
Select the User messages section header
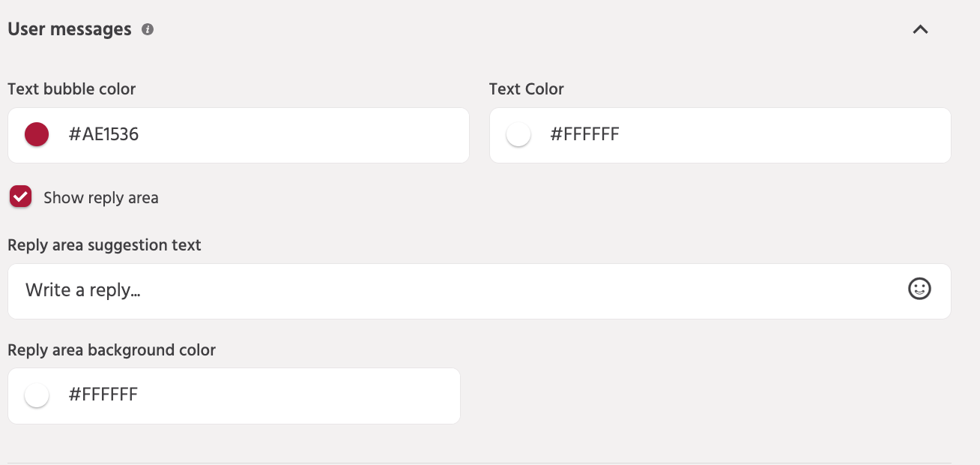68,28
